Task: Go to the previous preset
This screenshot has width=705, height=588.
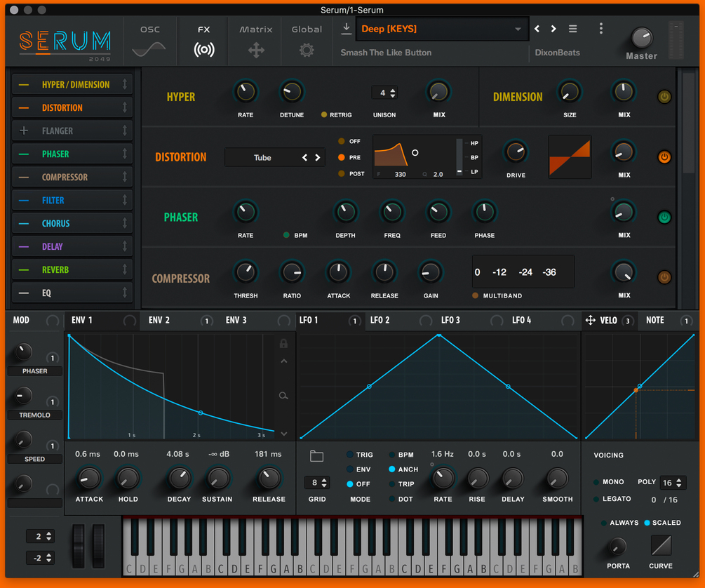Action: point(537,29)
